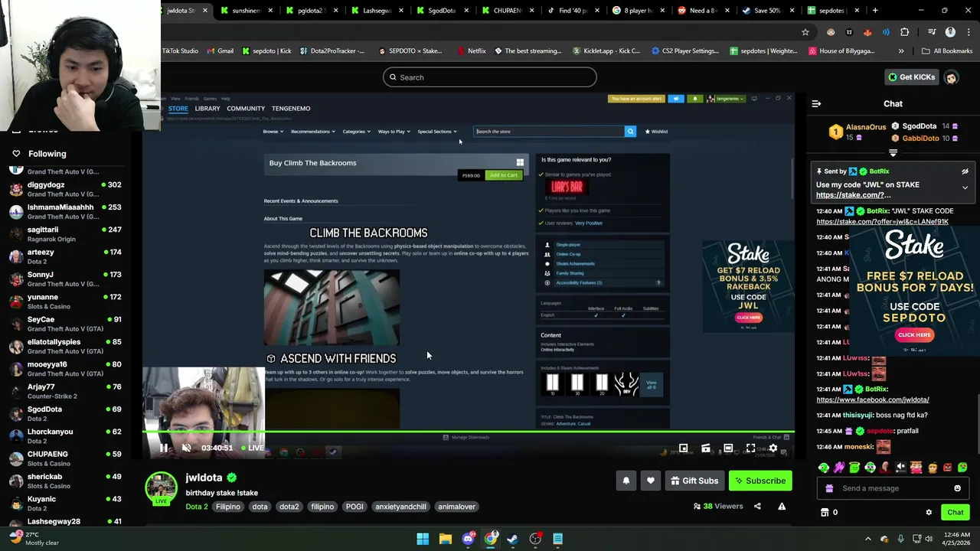Open media controls icon in Chrome toolbar
This screenshot has width=980, height=551.
coord(932,32)
